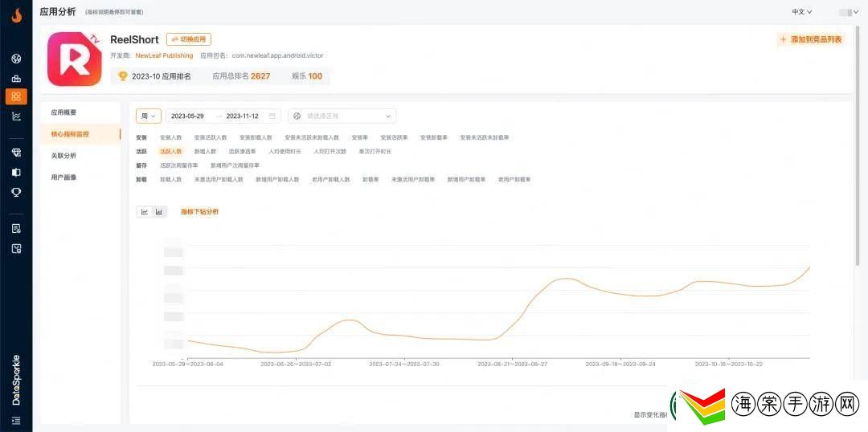Select 未激活用户卸载率 metric

[x=413, y=180]
